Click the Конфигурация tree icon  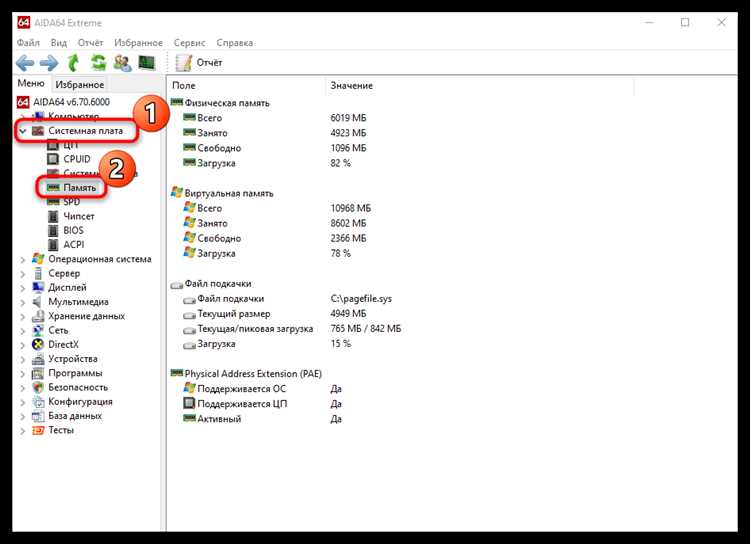(38, 402)
